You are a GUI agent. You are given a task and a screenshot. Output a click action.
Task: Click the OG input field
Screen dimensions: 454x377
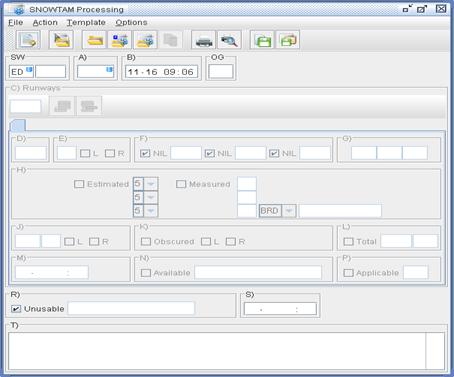221,72
